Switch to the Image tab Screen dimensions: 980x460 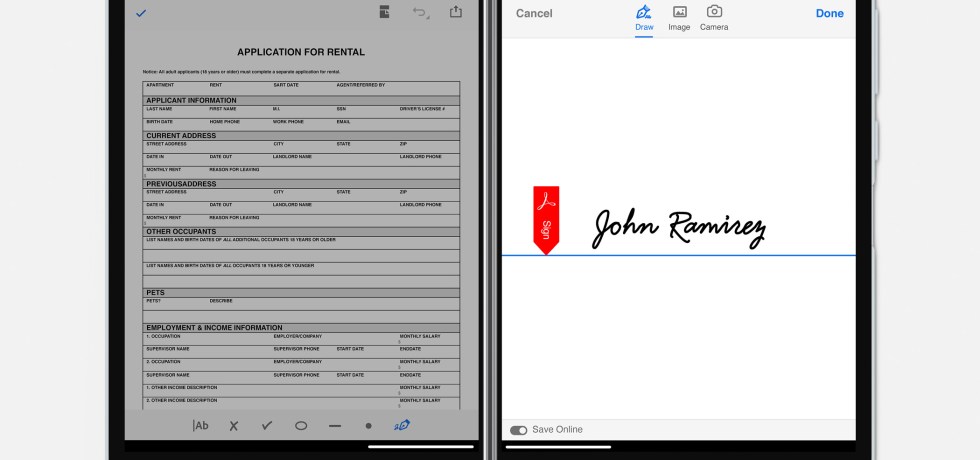tap(679, 18)
